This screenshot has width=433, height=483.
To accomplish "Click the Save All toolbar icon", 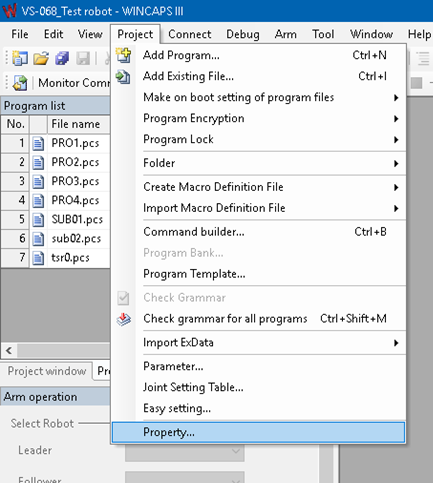I will 62,58.
